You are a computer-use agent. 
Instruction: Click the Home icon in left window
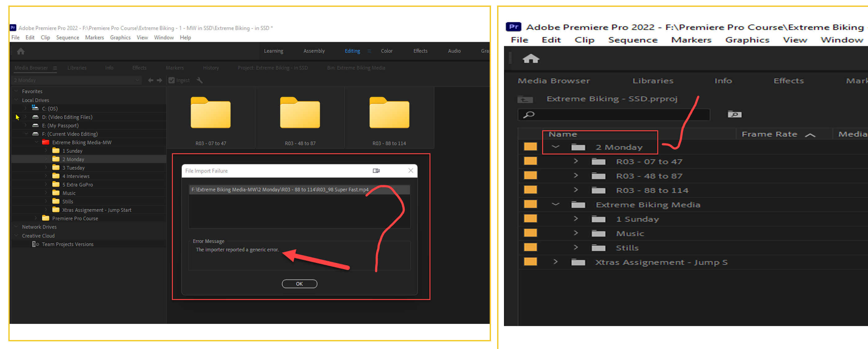[x=21, y=51]
